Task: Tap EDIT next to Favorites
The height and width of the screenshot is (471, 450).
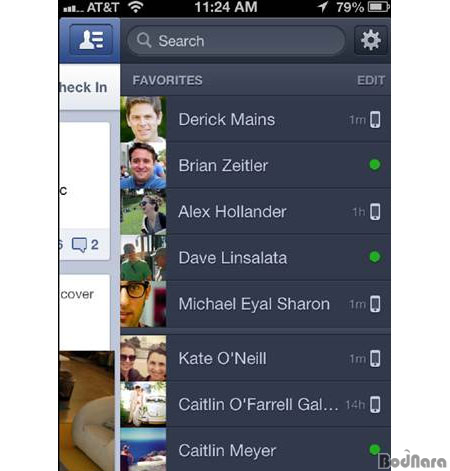Action: click(371, 80)
